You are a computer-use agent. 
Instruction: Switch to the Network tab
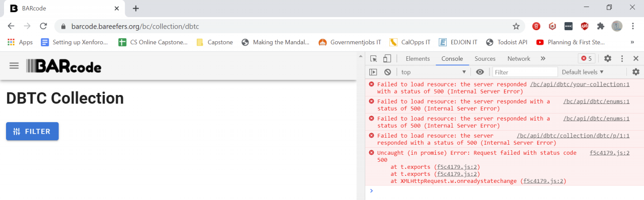click(519, 58)
